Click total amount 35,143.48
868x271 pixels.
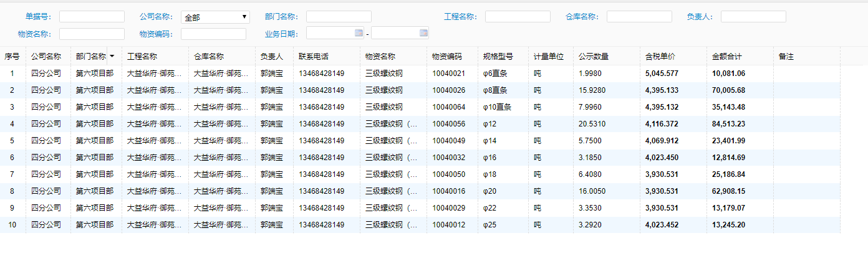[729, 107]
